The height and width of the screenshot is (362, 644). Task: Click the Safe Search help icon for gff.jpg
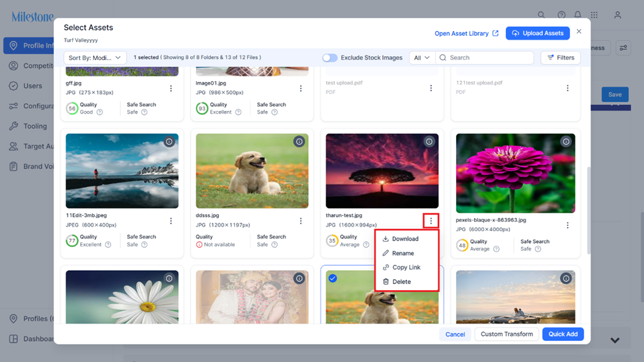(144, 112)
